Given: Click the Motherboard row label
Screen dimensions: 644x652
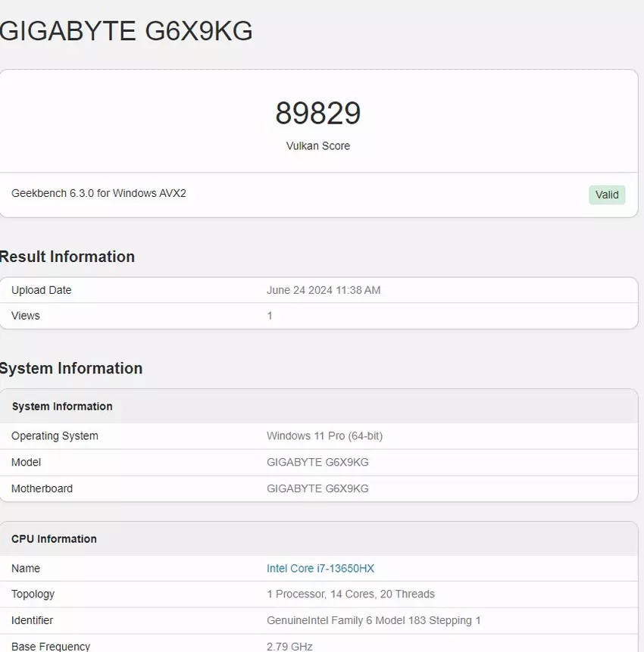Looking at the screenshot, I should tap(42, 489).
